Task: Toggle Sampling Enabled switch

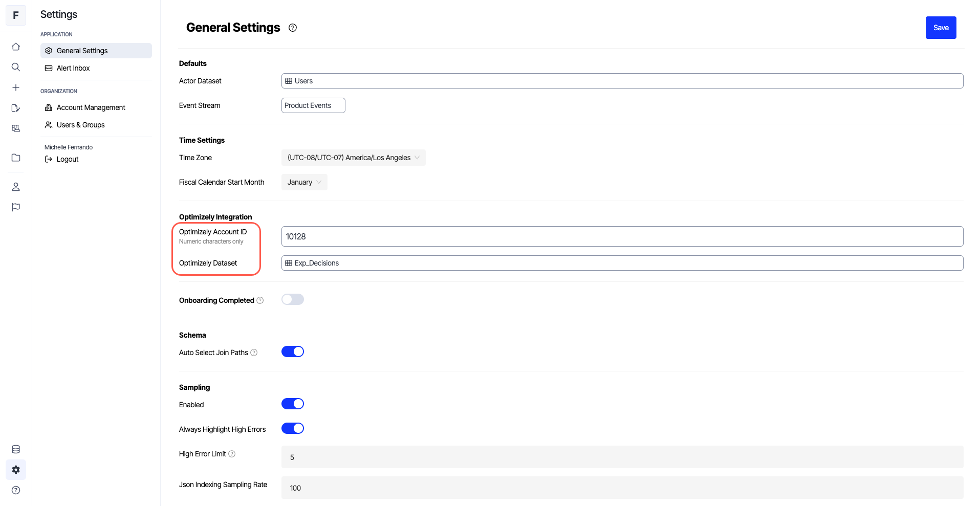Action: 293,404
